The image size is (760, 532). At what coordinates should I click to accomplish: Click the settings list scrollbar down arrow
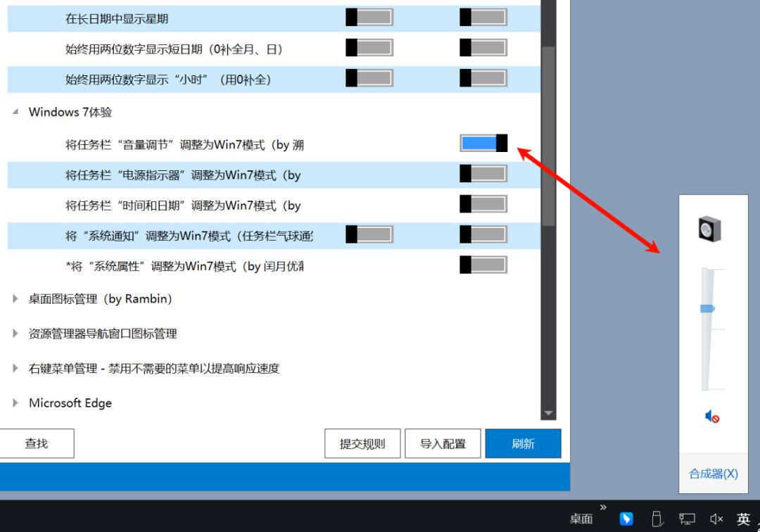(548, 413)
